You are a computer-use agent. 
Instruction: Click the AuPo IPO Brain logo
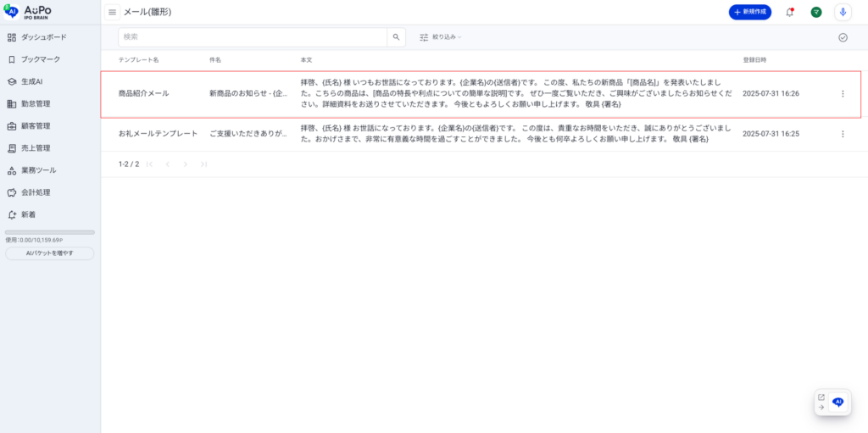[34, 11]
